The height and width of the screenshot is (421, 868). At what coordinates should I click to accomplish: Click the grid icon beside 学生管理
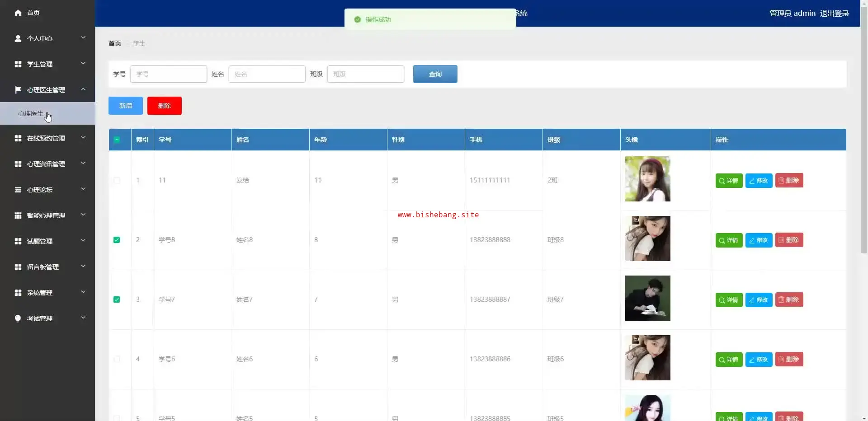click(18, 64)
